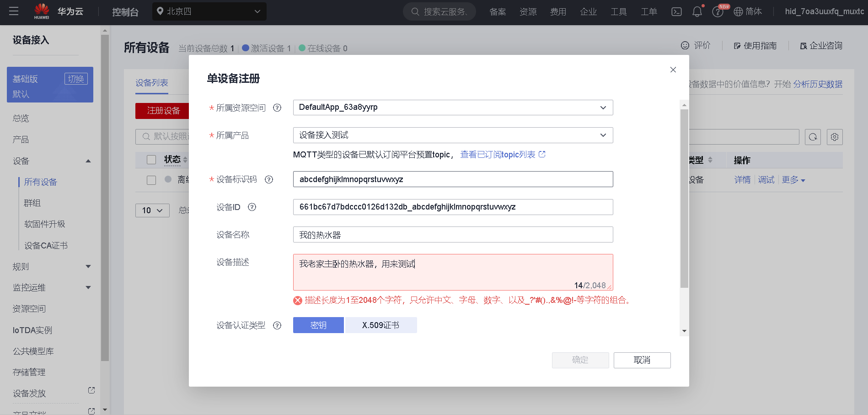
Task: Collapse the 设备 sidebar section
Action: (x=88, y=161)
